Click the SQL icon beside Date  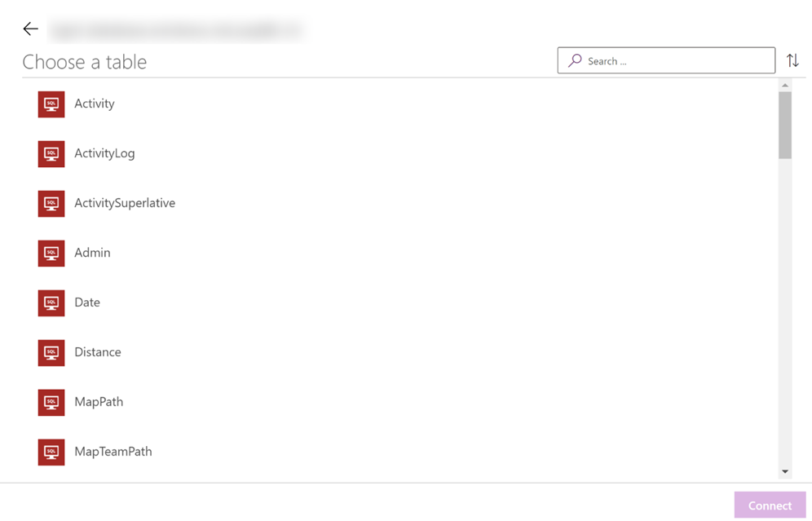click(51, 303)
